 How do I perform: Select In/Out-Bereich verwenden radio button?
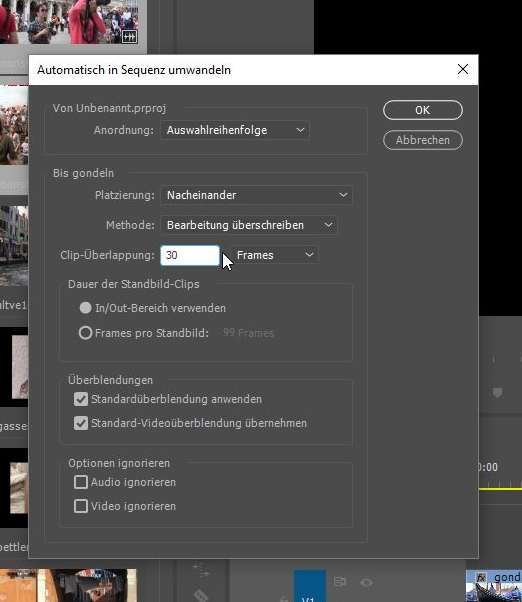pos(85,308)
